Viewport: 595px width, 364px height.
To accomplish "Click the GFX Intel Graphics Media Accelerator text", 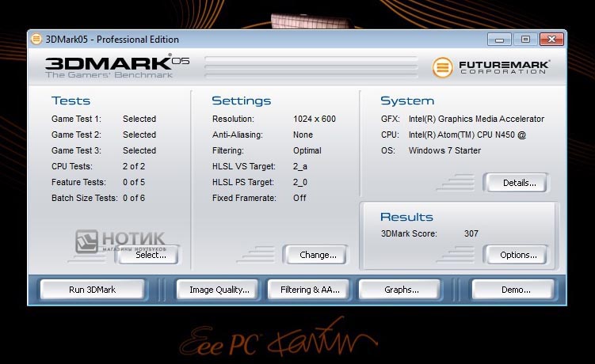I will pyautogui.click(x=476, y=119).
